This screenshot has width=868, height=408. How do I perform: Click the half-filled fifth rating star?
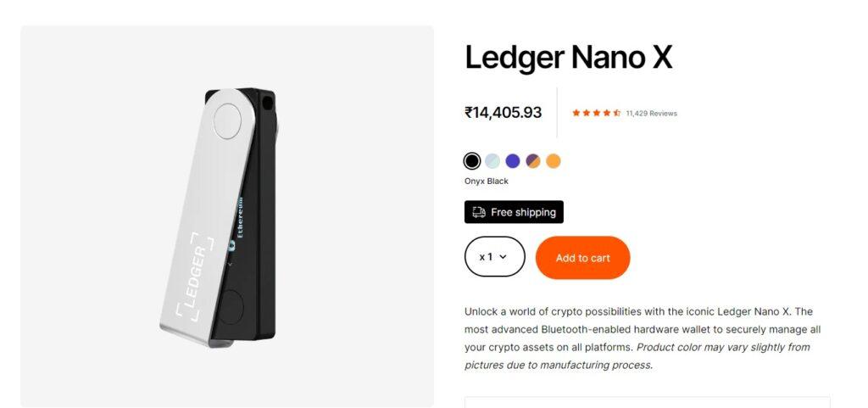click(x=617, y=113)
